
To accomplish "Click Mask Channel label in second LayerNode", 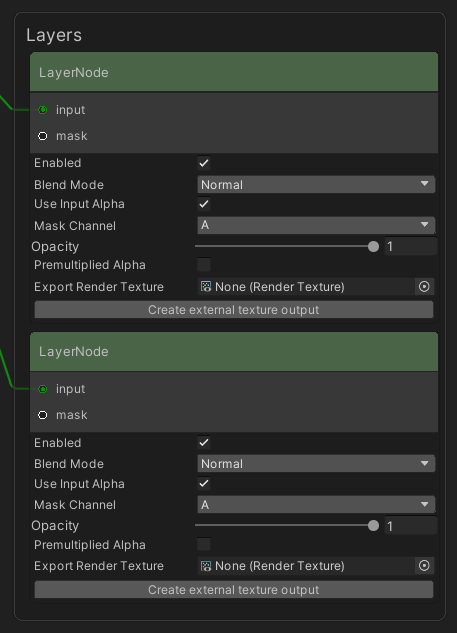I will (75, 505).
